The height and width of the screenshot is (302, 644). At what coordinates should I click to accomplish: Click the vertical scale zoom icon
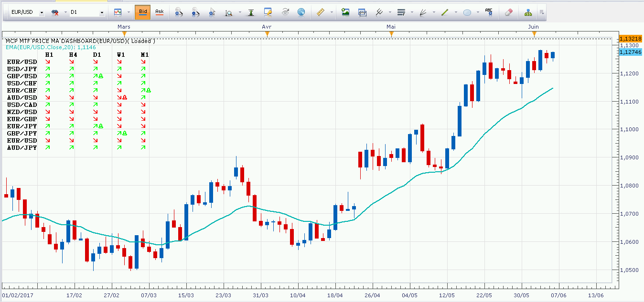click(x=229, y=12)
